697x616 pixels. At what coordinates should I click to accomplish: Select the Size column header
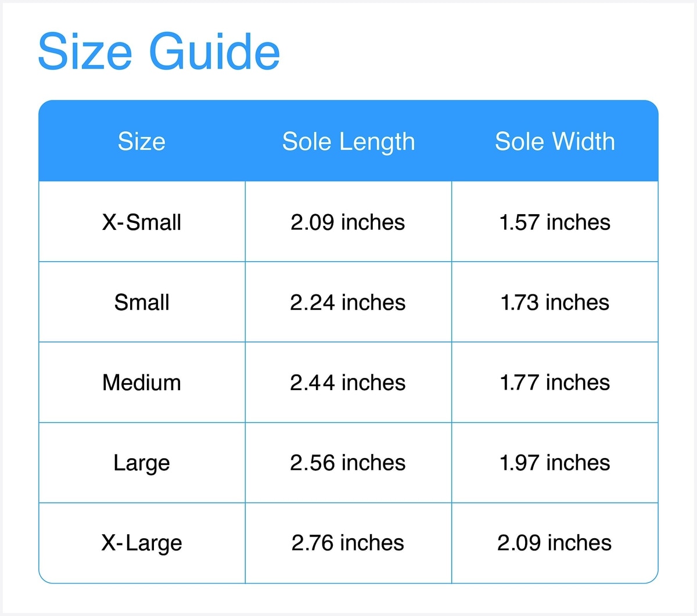142,142
